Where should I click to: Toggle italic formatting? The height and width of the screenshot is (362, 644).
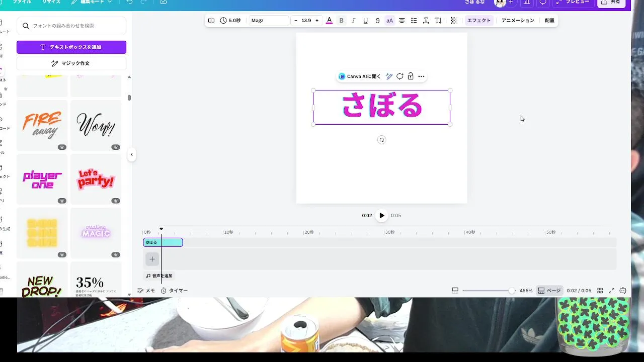[353, 21]
